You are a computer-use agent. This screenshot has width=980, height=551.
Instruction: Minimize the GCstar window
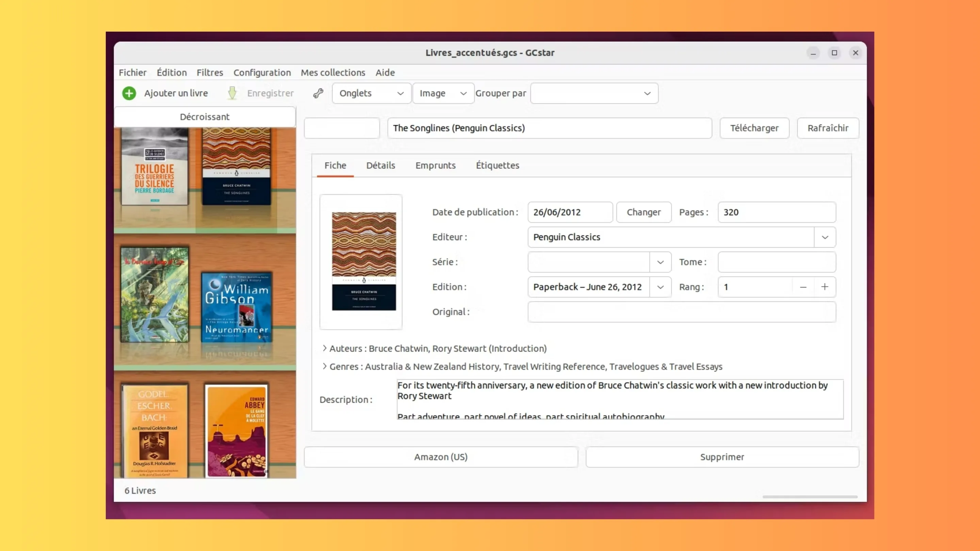point(813,53)
